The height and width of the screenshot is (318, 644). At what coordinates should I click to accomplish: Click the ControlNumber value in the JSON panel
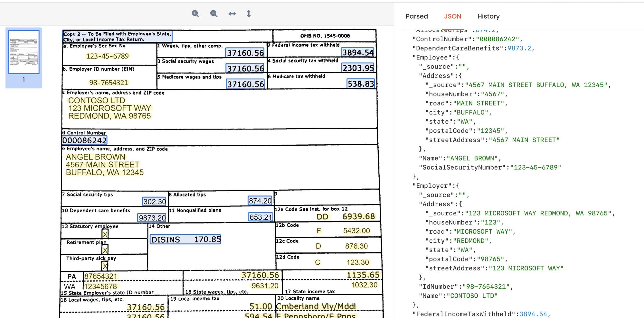[498, 39]
